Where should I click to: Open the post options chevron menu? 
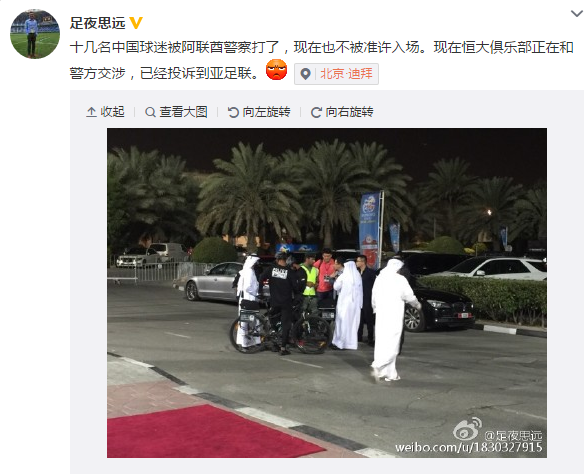pos(576,14)
